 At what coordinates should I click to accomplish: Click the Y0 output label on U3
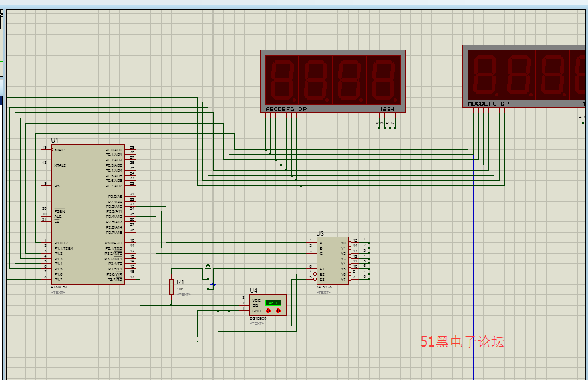[343, 243]
